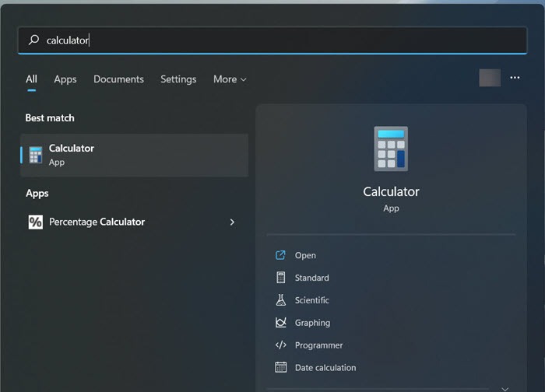Click the Programmer code brackets icon
The height and width of the screenshot is (392, 545).
click(281, 345)
